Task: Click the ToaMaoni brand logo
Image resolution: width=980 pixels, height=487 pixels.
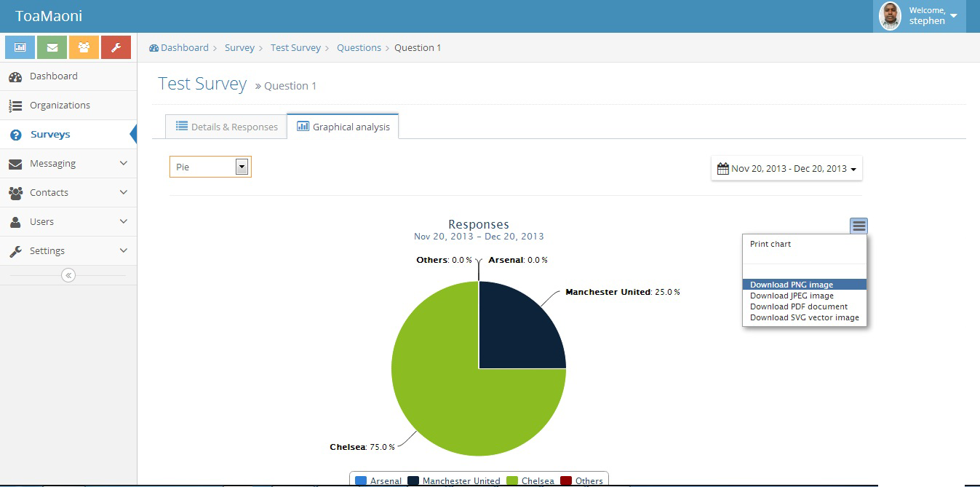Action: pos(49,15)
